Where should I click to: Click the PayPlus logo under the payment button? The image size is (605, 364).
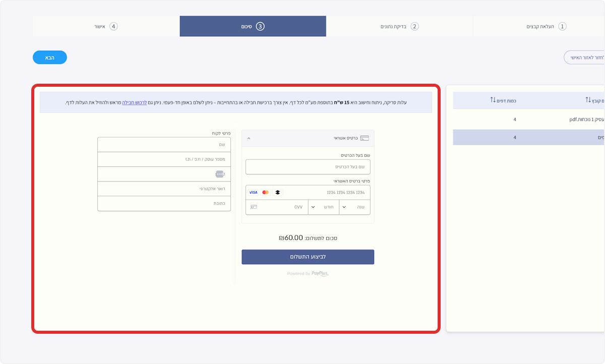(x=319, y=274)
